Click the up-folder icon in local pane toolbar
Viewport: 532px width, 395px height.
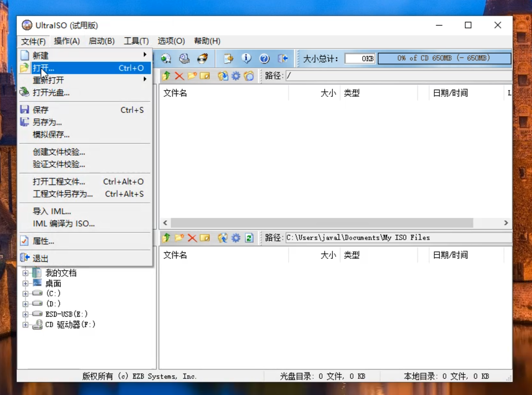pyautogui.click(x=166, y=238)
